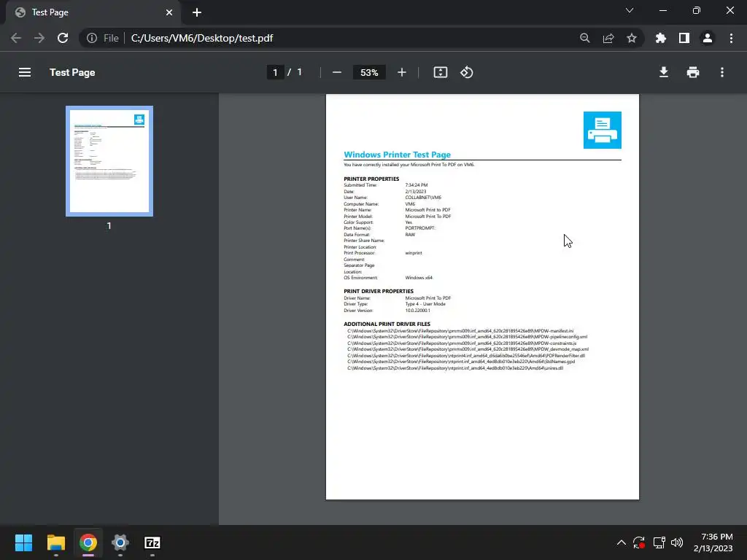Viewport: 747px width, 560px height.
Task: Click the zoom magnifier in address bar
Action: (584, 38)
